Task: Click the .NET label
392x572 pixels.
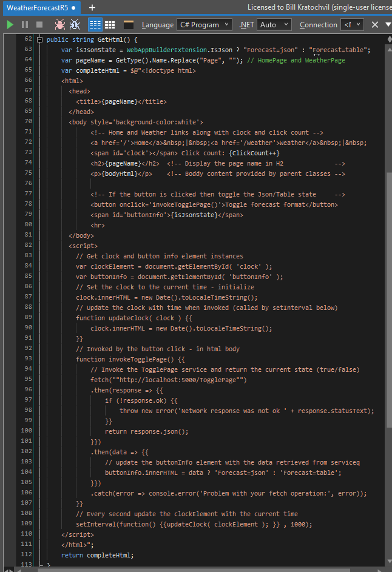Action: coord(246,25)
